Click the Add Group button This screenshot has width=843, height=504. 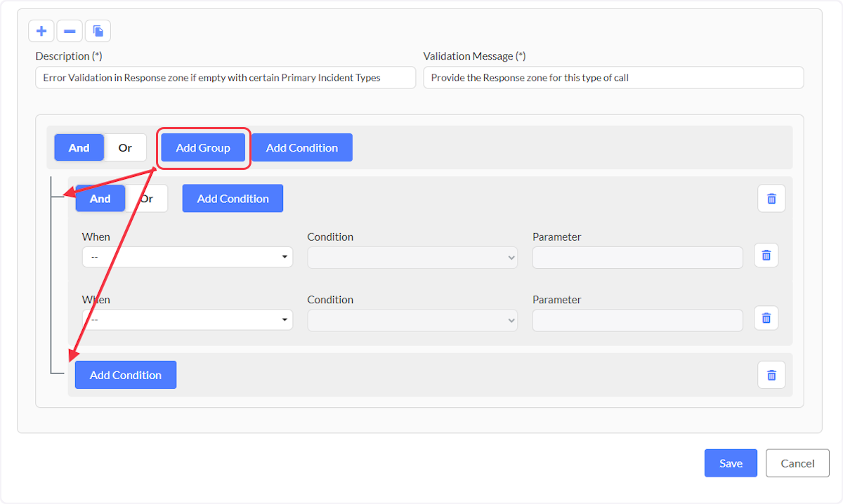pyautogui.click(x=203, y=147)
